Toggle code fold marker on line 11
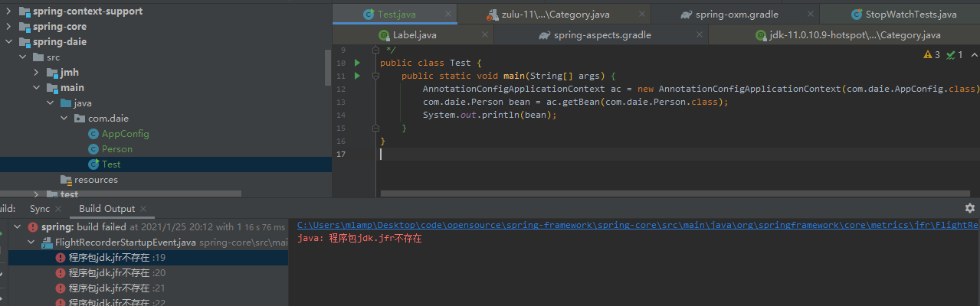 tap(375, 76)
